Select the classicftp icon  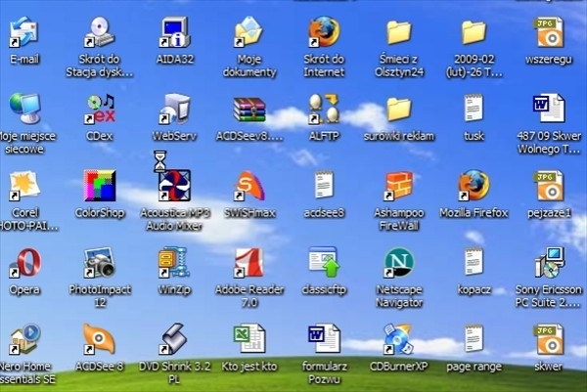[324, 263]
